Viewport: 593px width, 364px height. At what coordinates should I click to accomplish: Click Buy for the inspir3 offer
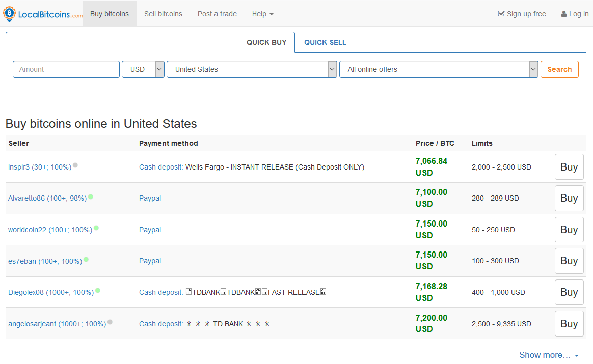(569, 167)
